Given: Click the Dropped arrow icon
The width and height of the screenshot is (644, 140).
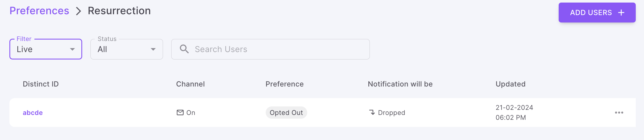Looking at the screenshot, I should (372, 112).
